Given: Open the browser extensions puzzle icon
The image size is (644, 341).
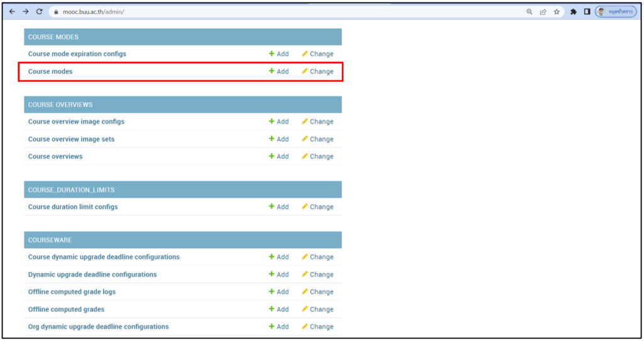Looking at the screenshot, I should 574,11.
